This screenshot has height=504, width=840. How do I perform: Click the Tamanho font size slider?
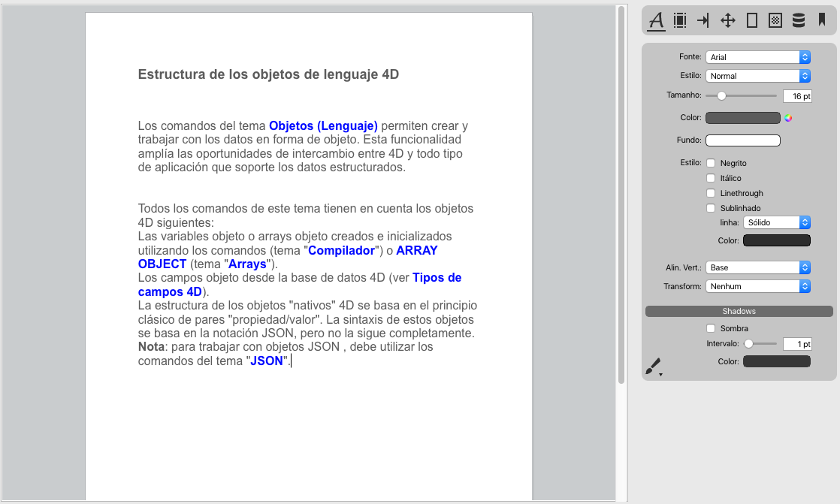pos(741,95)
